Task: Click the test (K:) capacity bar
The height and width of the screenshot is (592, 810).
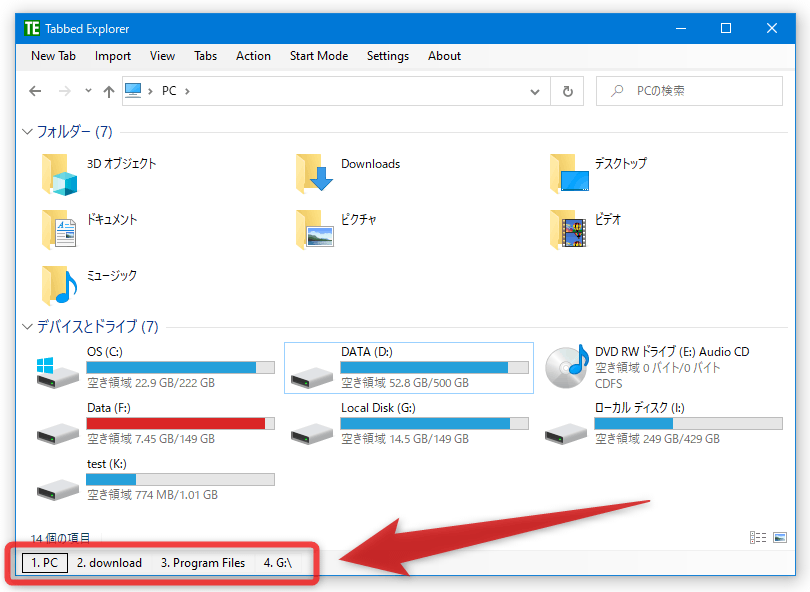Action: click(x=180, y=479)
